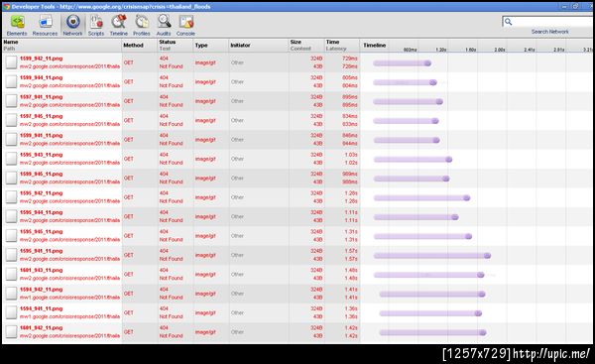
Task: Click GET method in 1597_941_11.png row
Action: coord(129,101)
